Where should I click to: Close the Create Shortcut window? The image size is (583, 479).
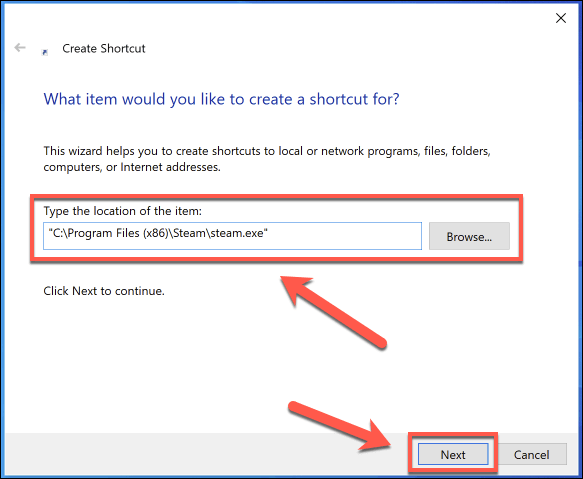[561, 18]
